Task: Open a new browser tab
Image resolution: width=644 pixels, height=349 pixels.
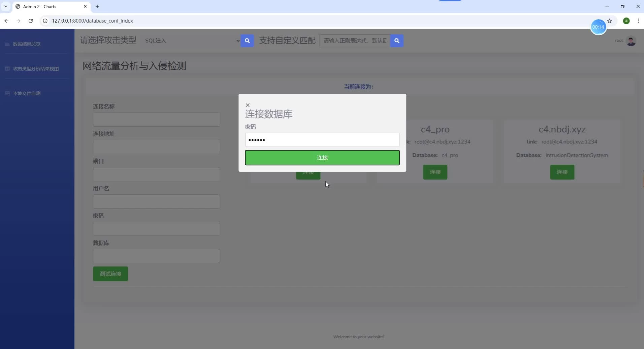Action: (97, 6)
